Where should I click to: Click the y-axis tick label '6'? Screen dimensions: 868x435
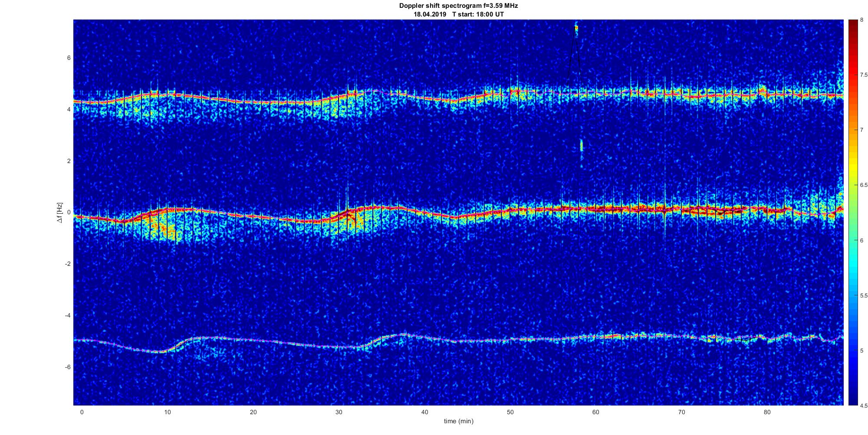pos(69,58)
